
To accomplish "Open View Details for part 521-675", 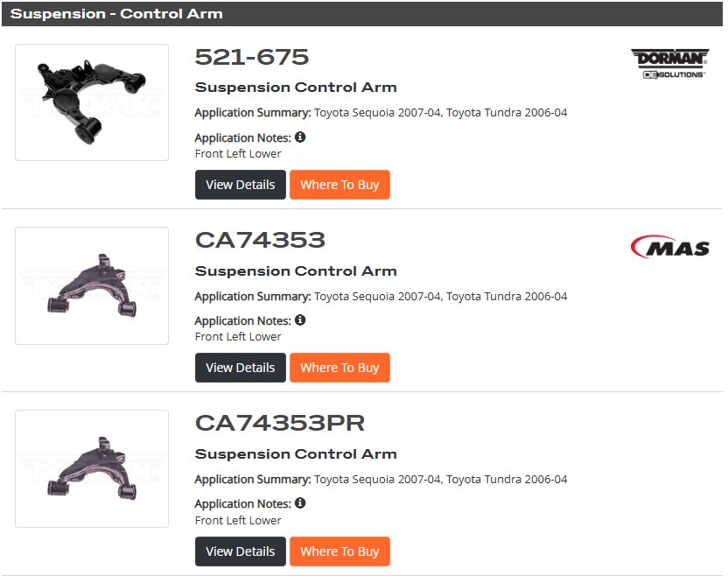I will pyautogui.click(x=241, y=185).
